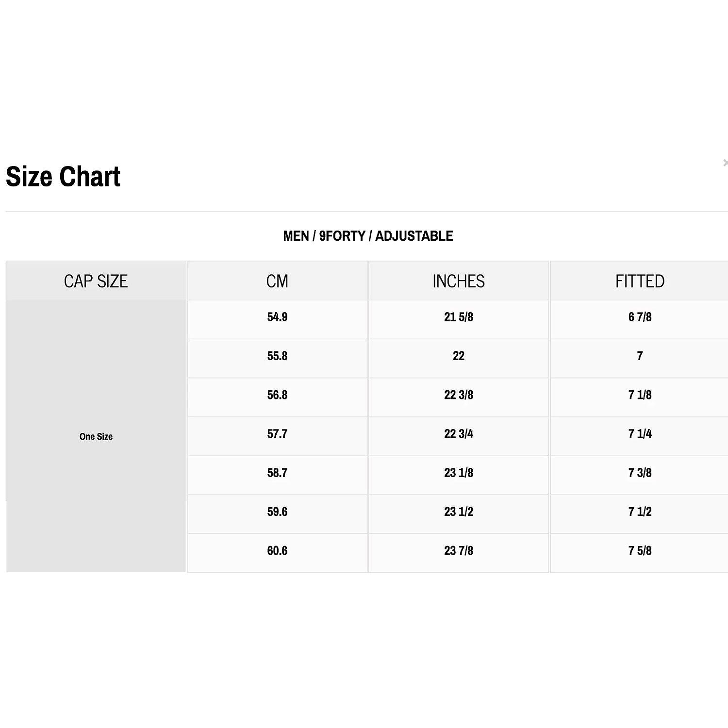This screenshot has width=728, height=728.
Task: Select the MEN / 9FORTY / ADJUSTABLE title
Action: click(368, 236)
